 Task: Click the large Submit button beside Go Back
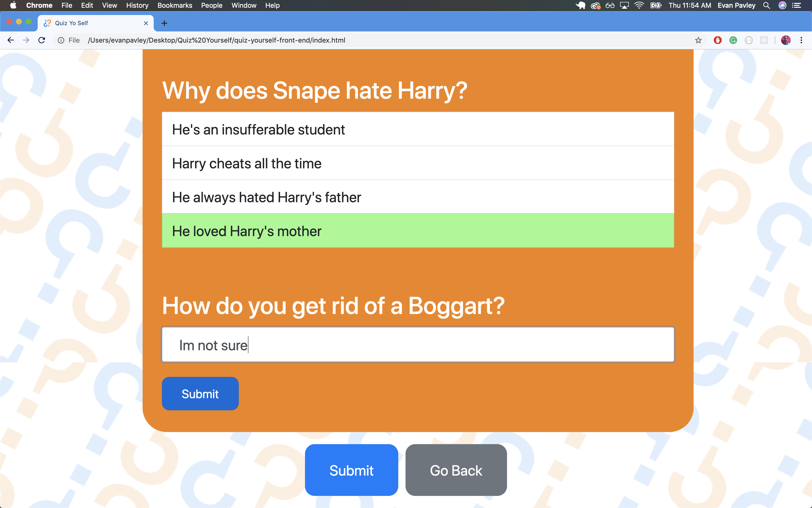tap(351, 470)
